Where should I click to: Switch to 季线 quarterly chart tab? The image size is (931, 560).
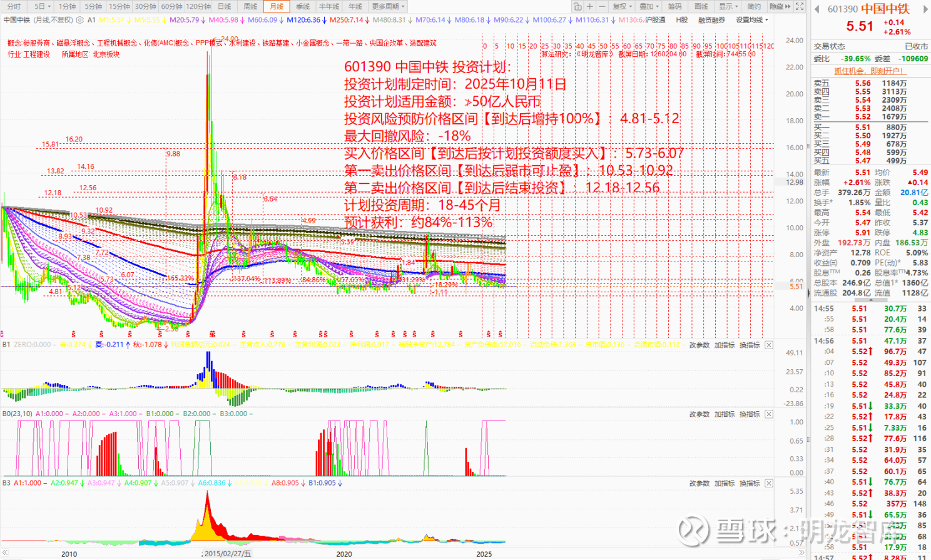tap(303, 6)
